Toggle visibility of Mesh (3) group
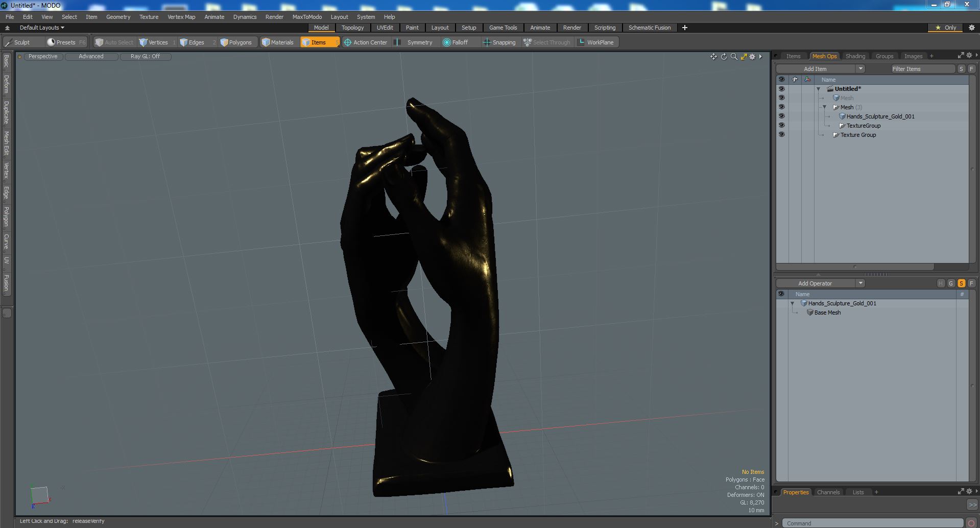Screen dimensions: 980x528 pos(781,107)
